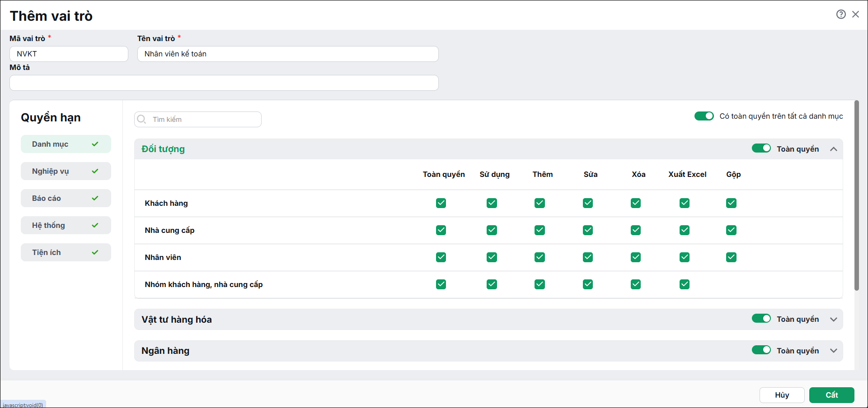Uncheck Xuất Excel for Nhóm khách hàng row
The image size is (868, 408).
[685, 284]
